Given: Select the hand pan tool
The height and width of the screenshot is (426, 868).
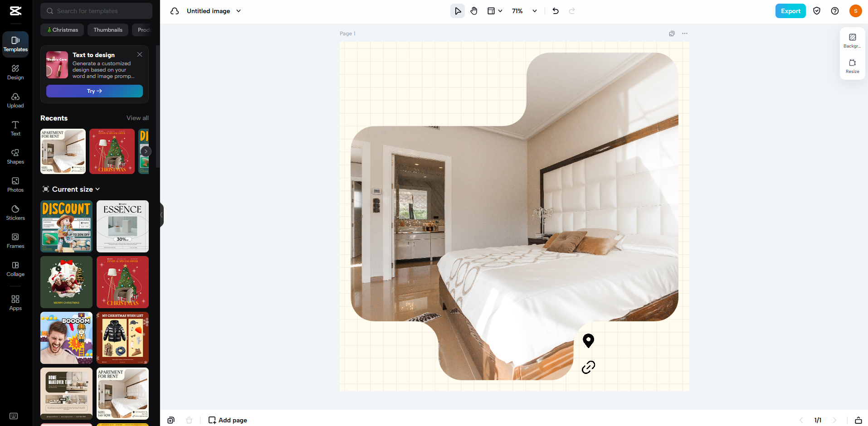Looking at the screenshot, I should click(474, 11).
